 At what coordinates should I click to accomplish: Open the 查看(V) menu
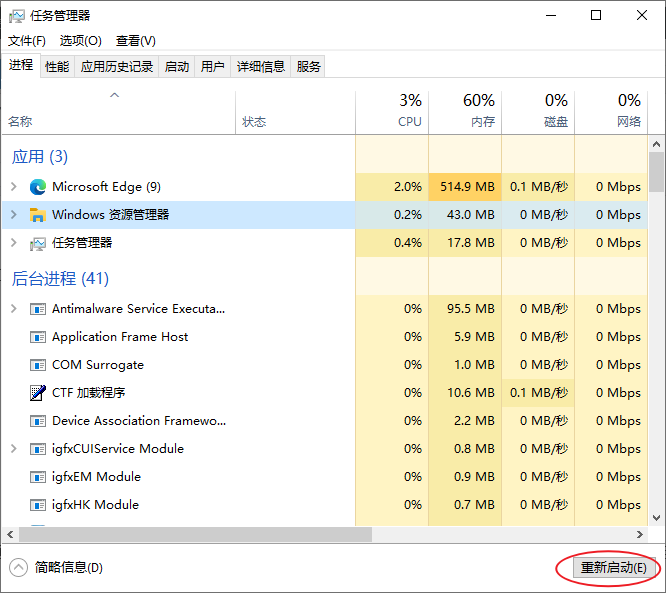[x=135, y=41]
